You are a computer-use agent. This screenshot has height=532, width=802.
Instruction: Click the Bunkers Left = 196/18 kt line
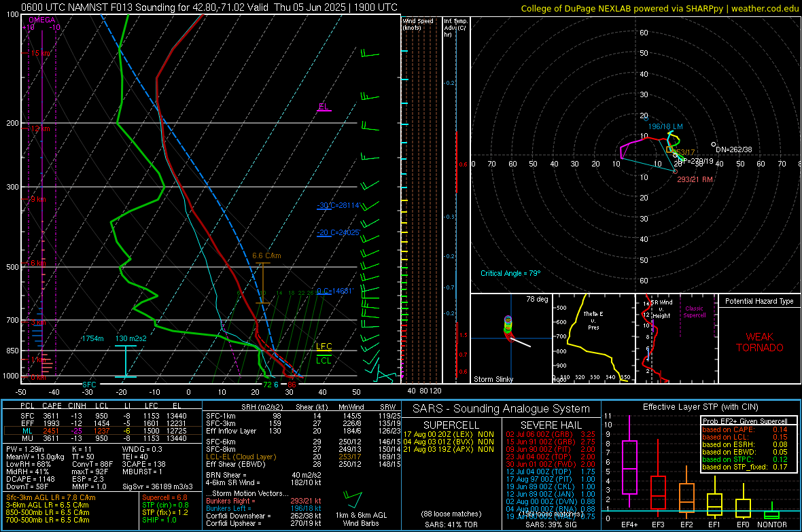(x=264, y=508)
